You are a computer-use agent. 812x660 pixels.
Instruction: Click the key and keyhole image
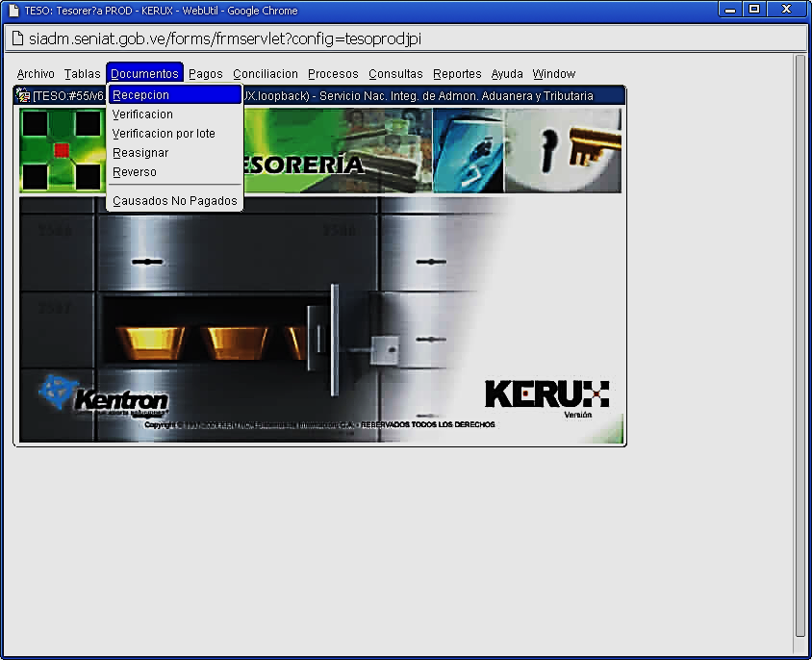point(563,150)
